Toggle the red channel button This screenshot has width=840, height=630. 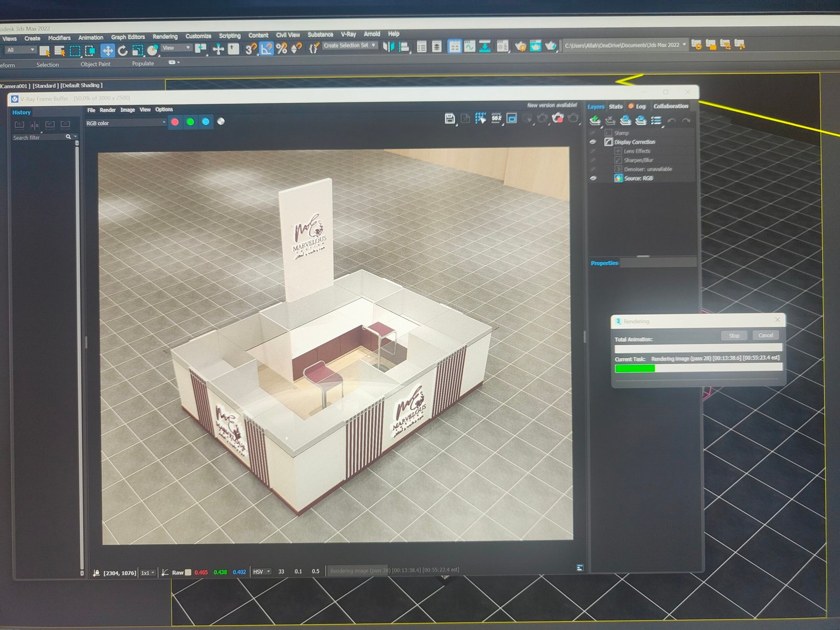click(x=175, y=122)
